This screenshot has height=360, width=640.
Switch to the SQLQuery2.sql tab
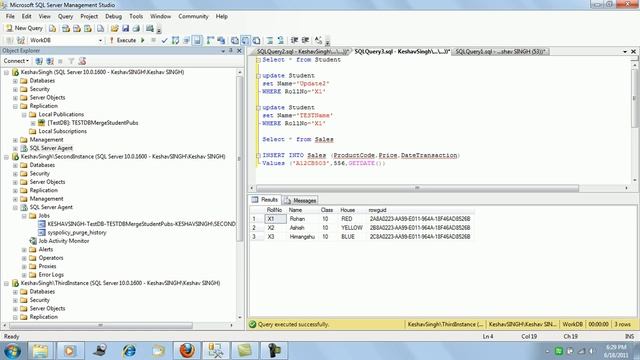[302, 51]
